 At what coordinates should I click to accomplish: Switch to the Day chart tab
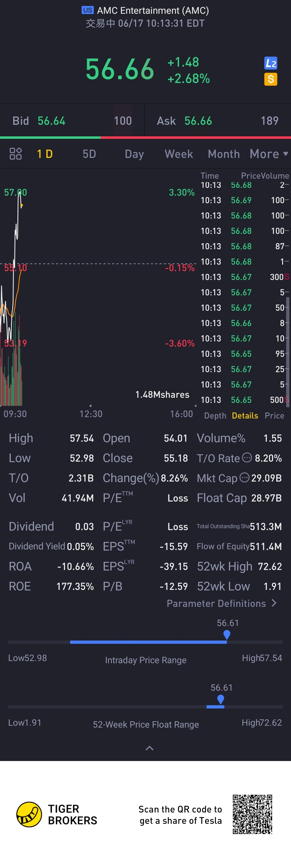pyautogui.click(x=134, y=154)
